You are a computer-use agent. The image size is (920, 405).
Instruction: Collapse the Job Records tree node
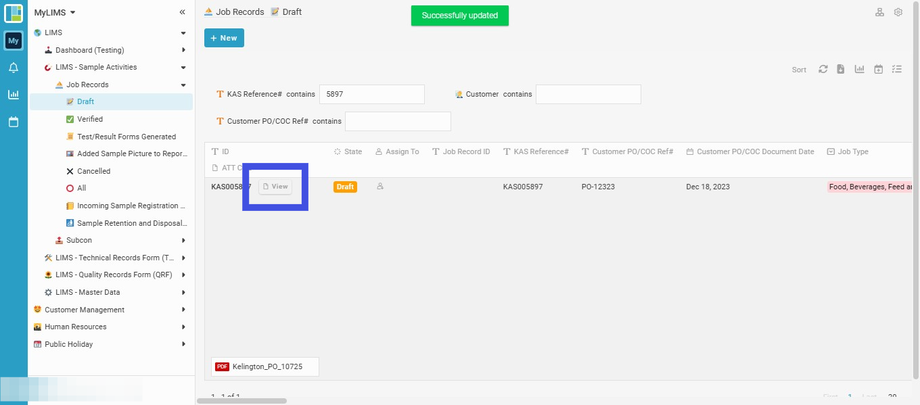(x=183, y=85)
